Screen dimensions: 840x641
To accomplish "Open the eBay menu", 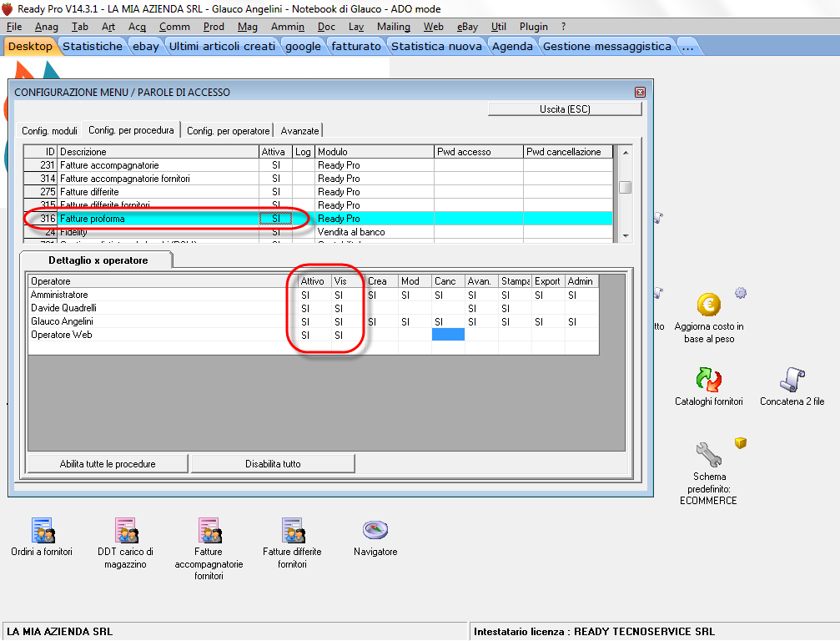I will [x=467, y=26].
